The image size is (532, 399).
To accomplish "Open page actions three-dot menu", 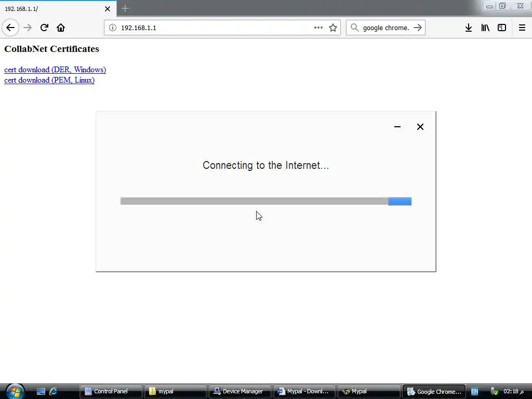I will coord(318,28).
